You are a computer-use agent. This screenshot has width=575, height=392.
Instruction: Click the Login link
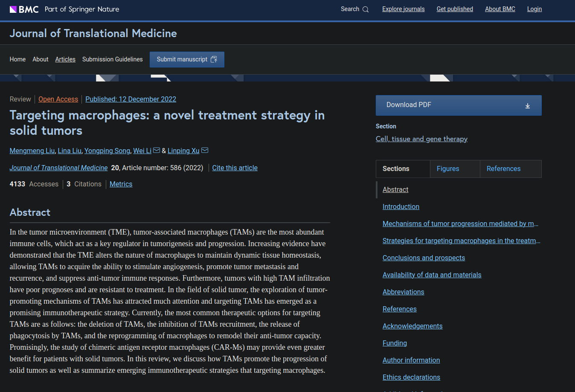coord(534,9)
